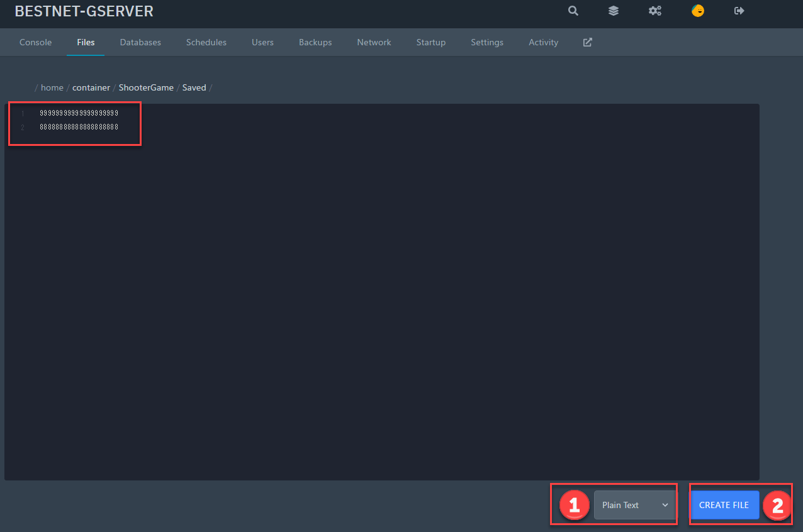Click the sign out icon
This screenshot has width=803, height=532.
click(x=739, y=11)
